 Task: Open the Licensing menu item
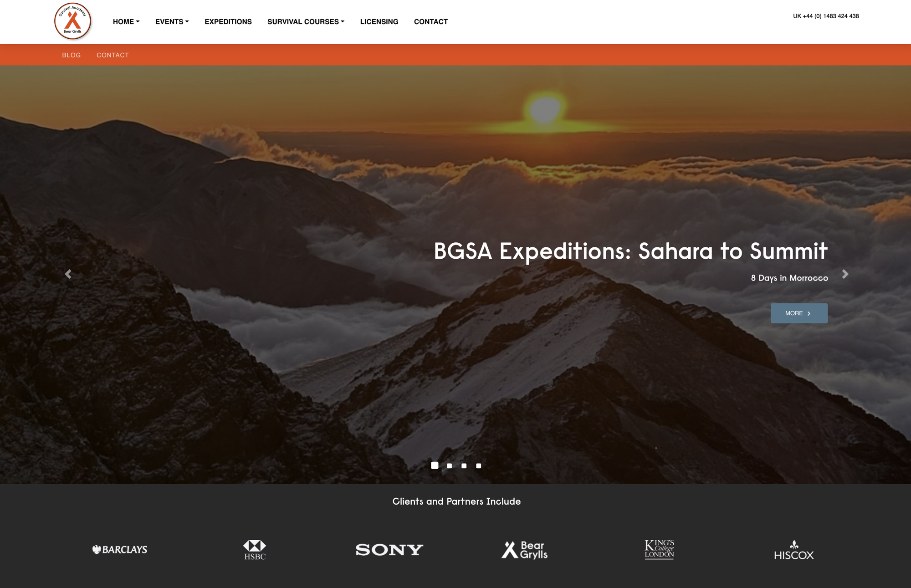pyautogui.click(x=379, y=21)
